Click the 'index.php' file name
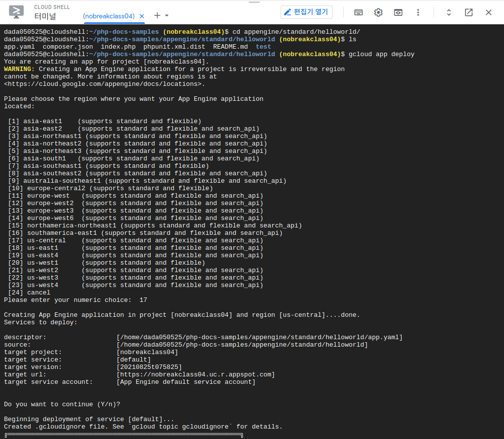 [118, 47]
